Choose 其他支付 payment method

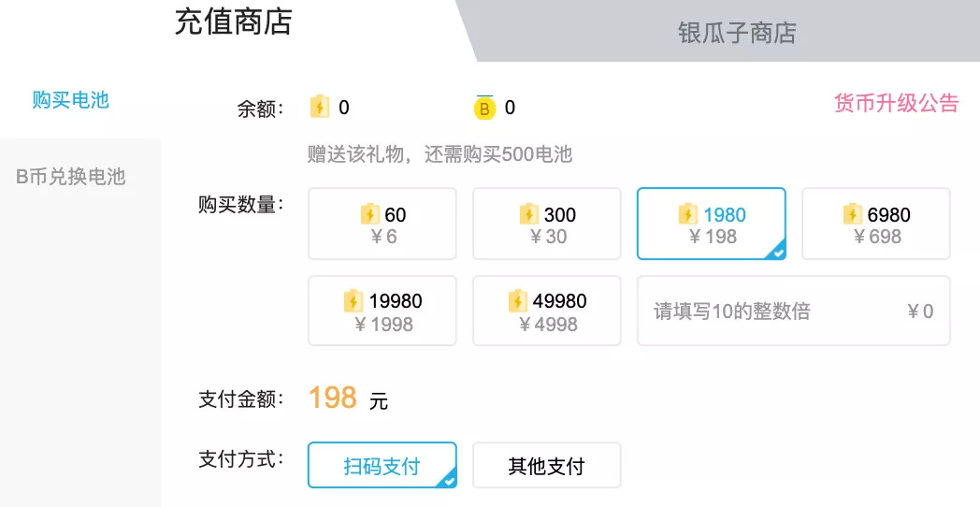546,466
